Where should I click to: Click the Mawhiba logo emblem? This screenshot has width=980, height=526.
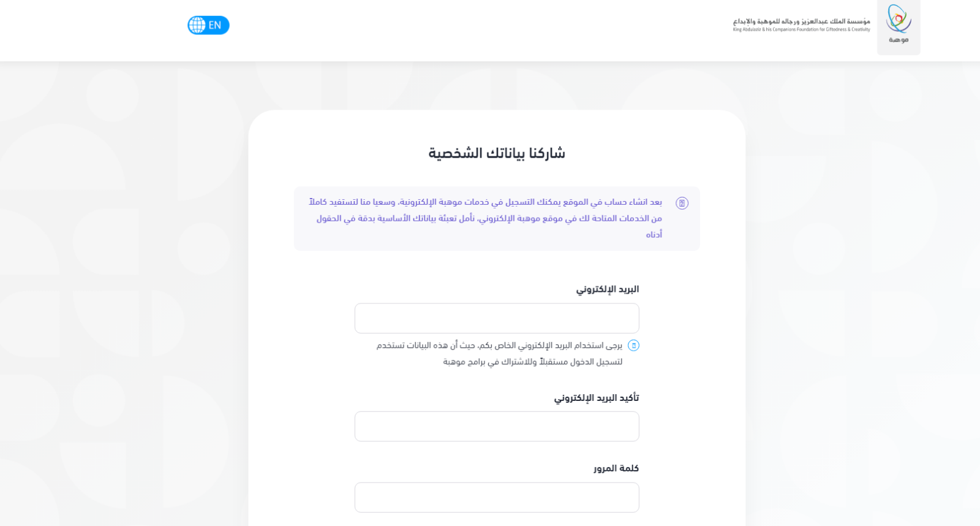[x=899, y=19]
